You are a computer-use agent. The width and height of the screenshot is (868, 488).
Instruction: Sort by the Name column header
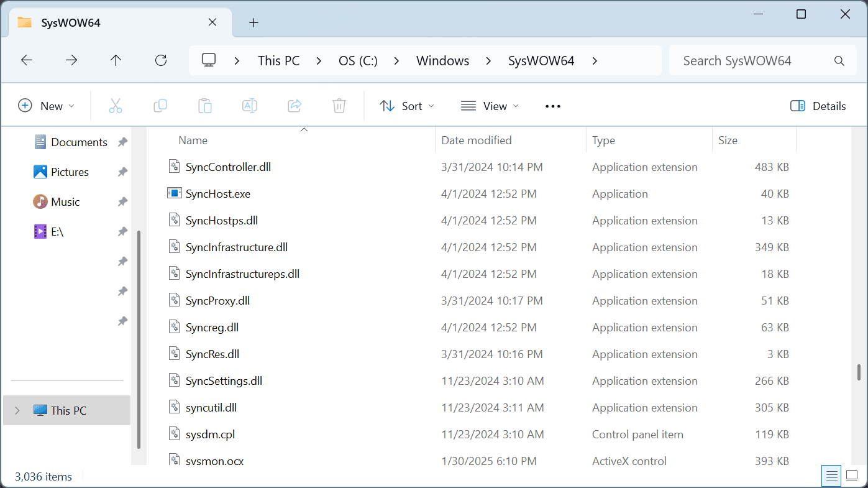(292, 140)
